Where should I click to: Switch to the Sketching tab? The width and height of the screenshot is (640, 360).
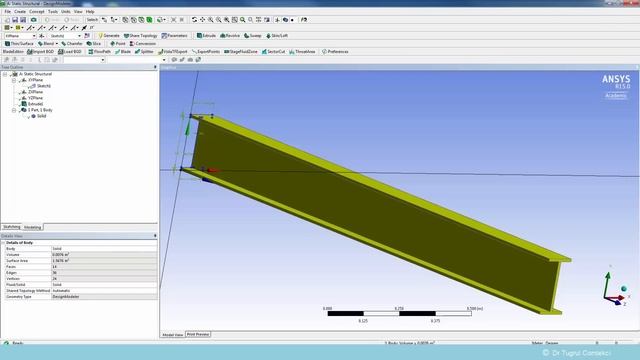pyautogui.click(x=11, y=227)
